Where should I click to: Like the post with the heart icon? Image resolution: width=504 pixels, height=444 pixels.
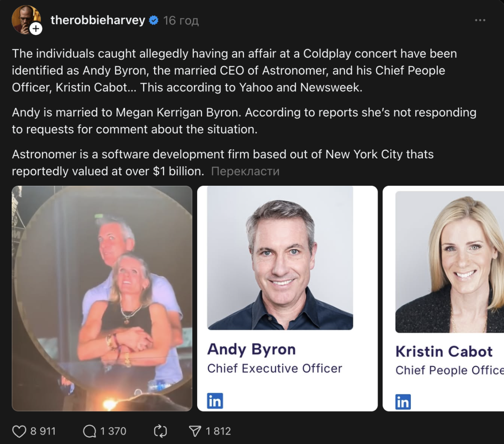click(x=19, y=431)
